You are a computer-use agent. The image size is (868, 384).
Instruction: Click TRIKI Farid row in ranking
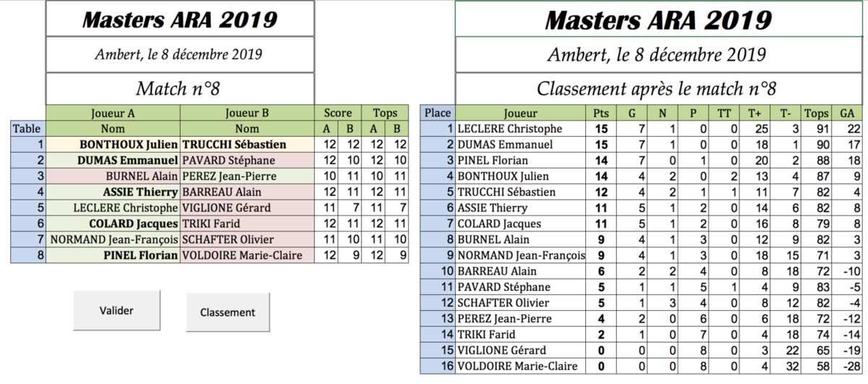(x=641, y=335)
